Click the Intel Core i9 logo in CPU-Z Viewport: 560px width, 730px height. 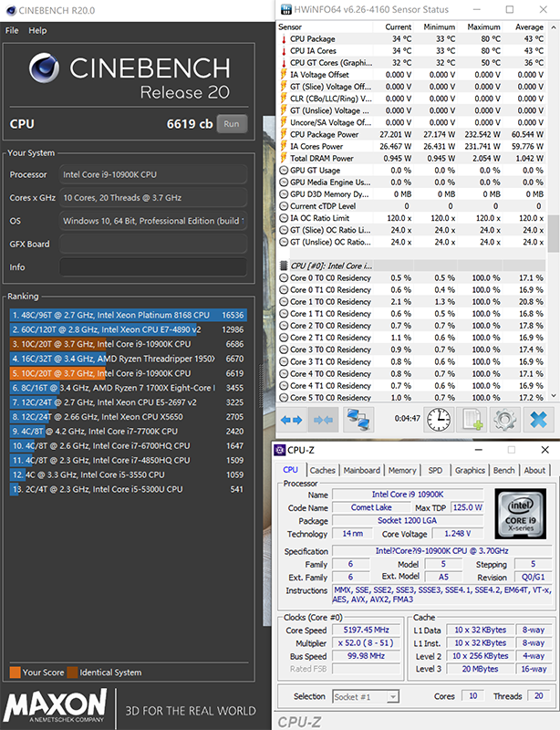pos(520,514)
